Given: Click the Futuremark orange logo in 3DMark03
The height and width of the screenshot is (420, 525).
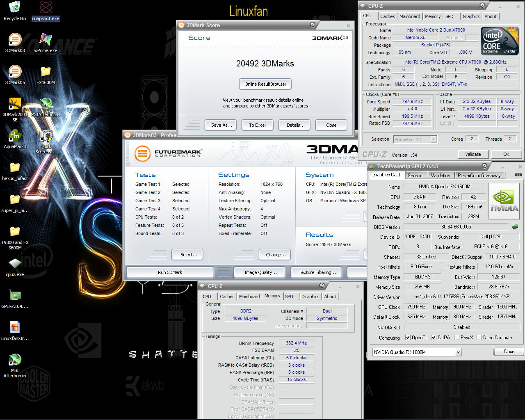Looking at the screenshot, I should 143,154.
